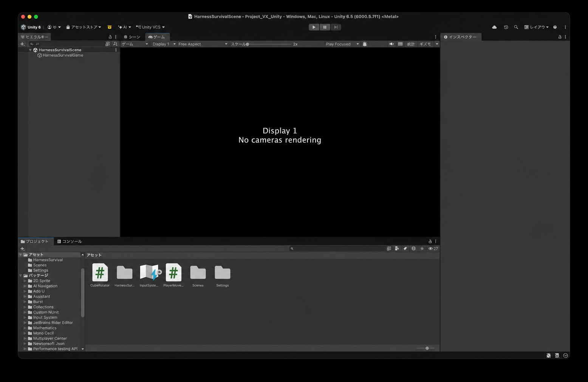Click the Step frame button

336,27
